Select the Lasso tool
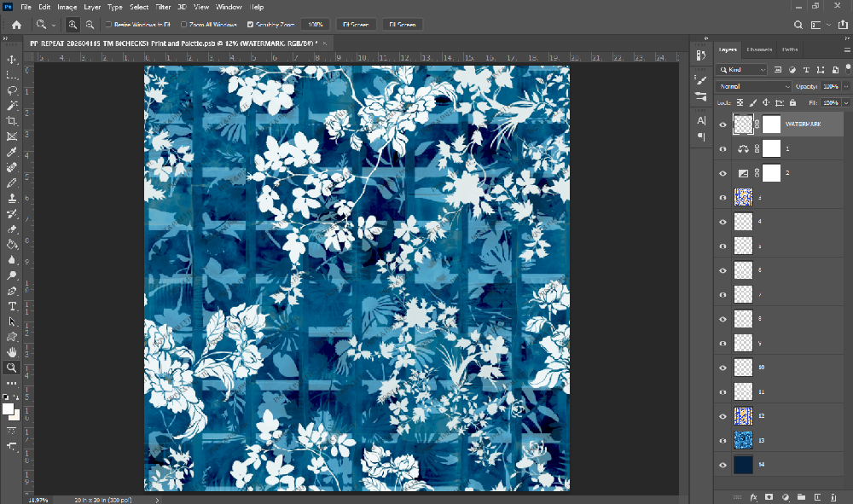This screenshot has height=504, width=853. coord(11,90)
